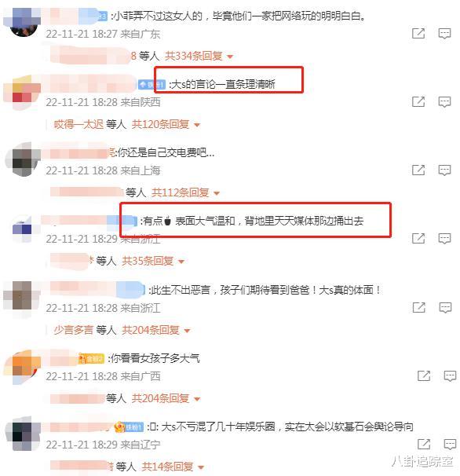This screenshot has width=460, height=476.
Task: Expand the 共334条回复 replies
Action: [199, 56]
